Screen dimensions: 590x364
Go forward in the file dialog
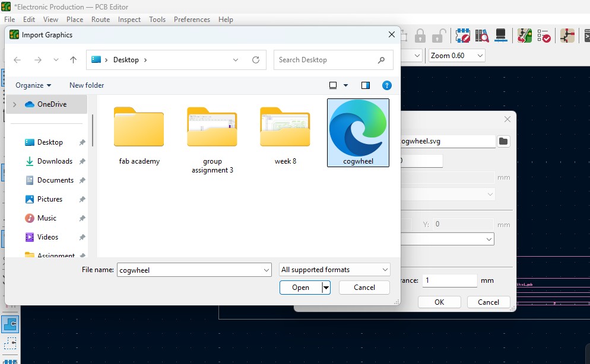[37, 60]
